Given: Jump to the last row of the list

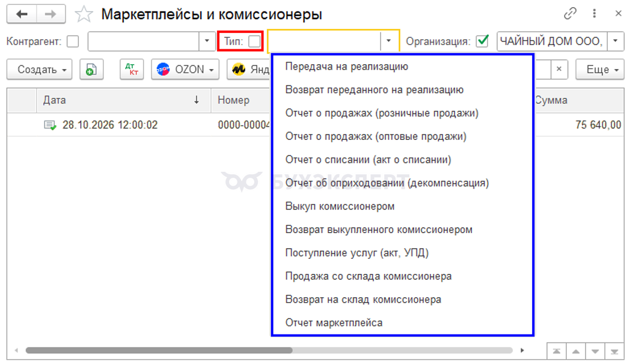Looking at the screenshot, I should [x=614, y=351].
